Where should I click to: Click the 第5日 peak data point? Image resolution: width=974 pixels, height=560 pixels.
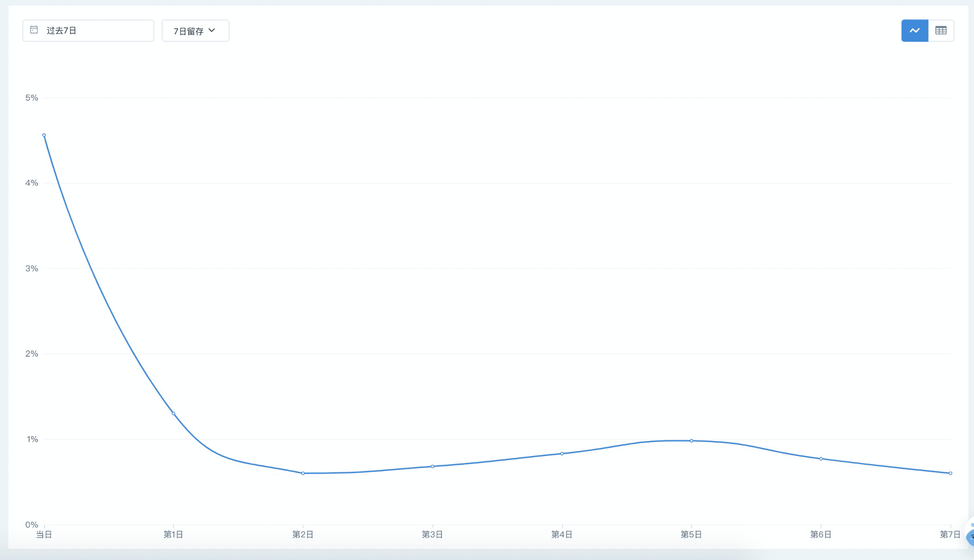[691, 441]
